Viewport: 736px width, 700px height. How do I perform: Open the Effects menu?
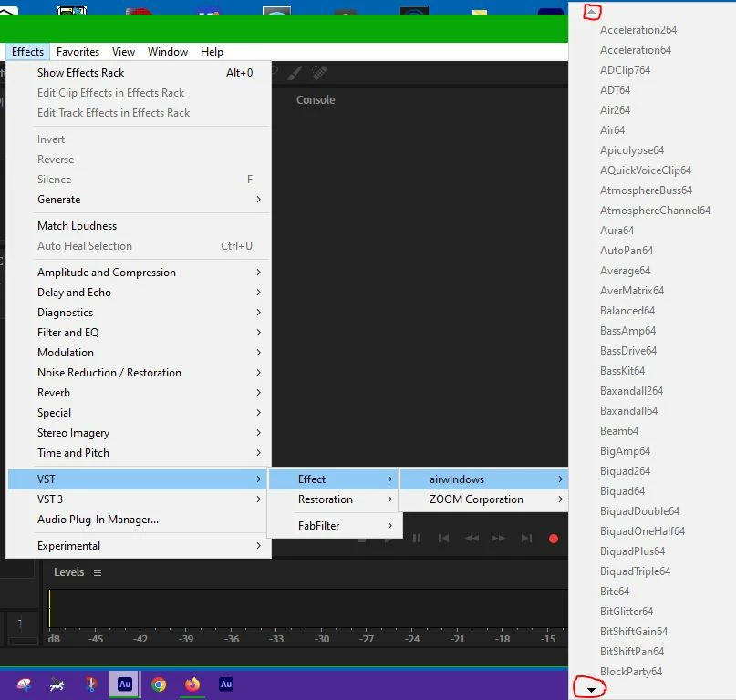tap(27, 52)
